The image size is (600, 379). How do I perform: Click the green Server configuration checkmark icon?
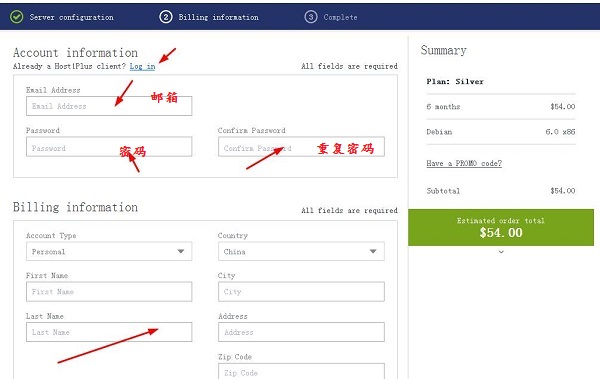pyautogui.click(x=16, y=17)
